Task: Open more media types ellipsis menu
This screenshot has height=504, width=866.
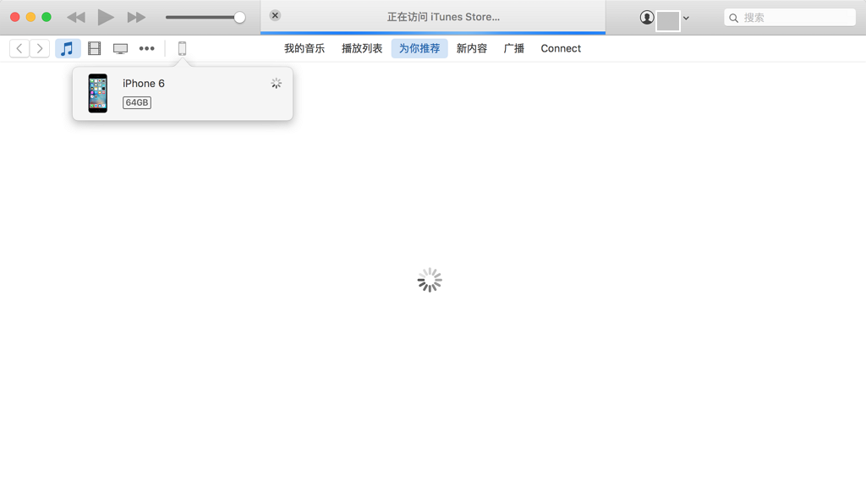Action: coord(147,48)
